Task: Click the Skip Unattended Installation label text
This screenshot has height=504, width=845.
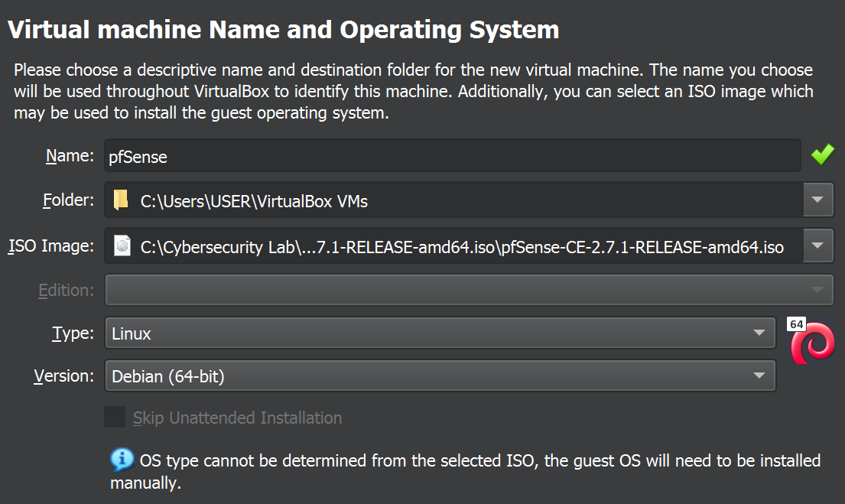Action: [237, 418]
